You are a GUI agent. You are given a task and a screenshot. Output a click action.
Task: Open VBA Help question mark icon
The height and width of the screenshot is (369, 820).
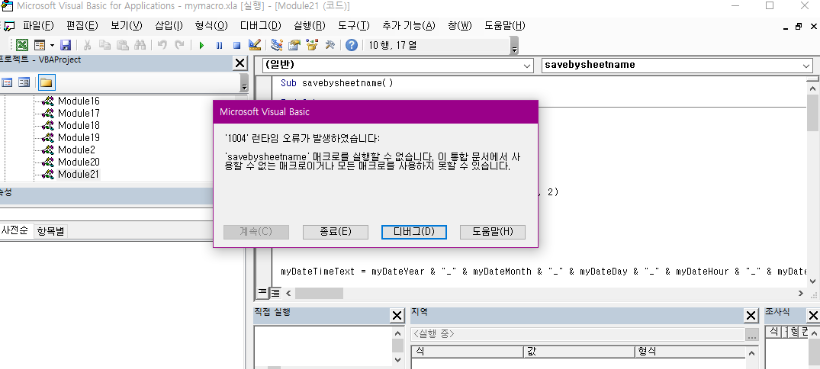click(x=351, y=45)
